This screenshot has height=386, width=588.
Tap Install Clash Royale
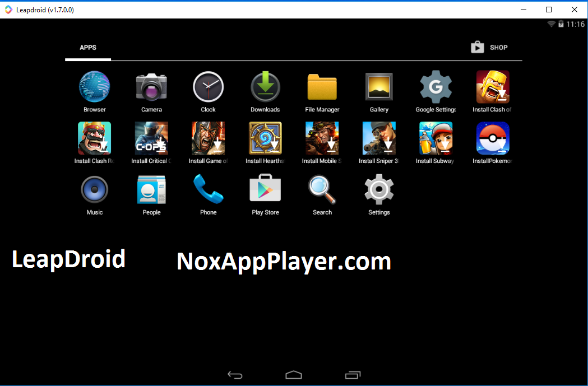(94, 138)
